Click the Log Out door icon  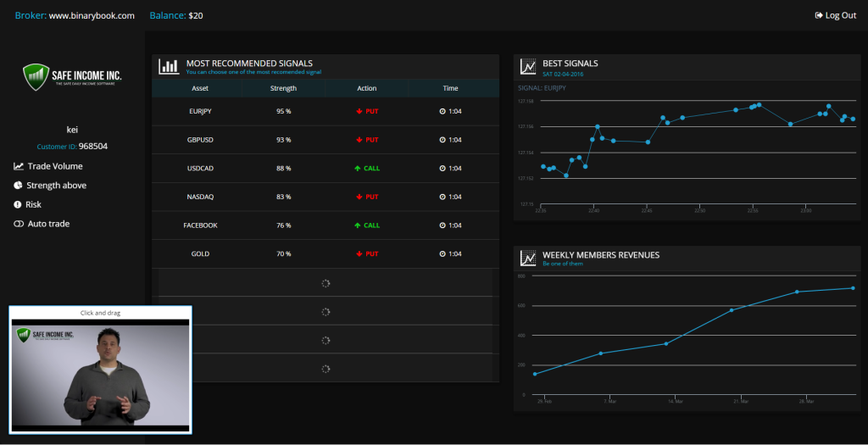coord(819,15)
